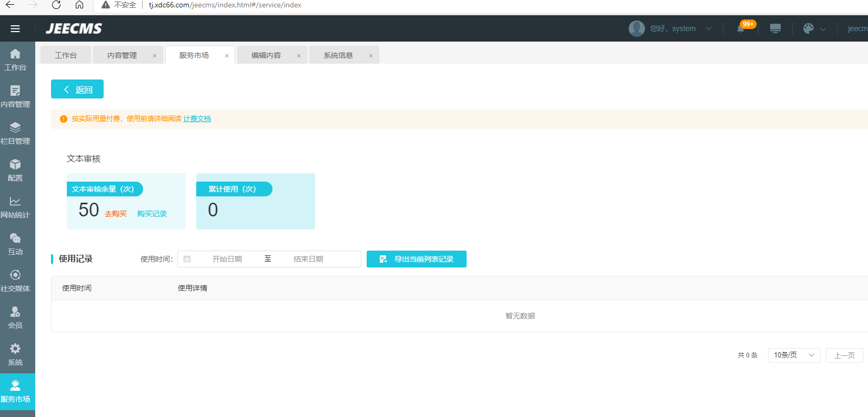The image size is (868, 417).
Task: Click the 您好, system greeting text
Action: click(x=673, y=28)
